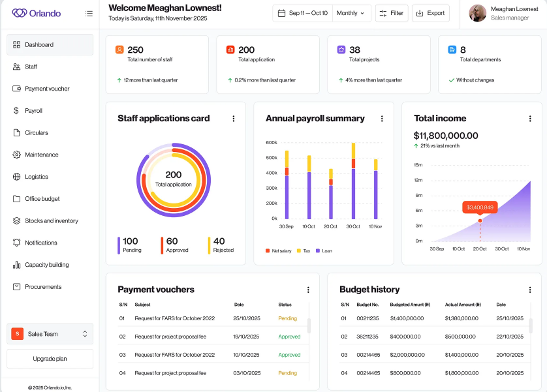Click the Notifications bell icon
Image resolution: width=547 pixels, height=392 pixels.
pyautogui.click(x=16, y=243)
